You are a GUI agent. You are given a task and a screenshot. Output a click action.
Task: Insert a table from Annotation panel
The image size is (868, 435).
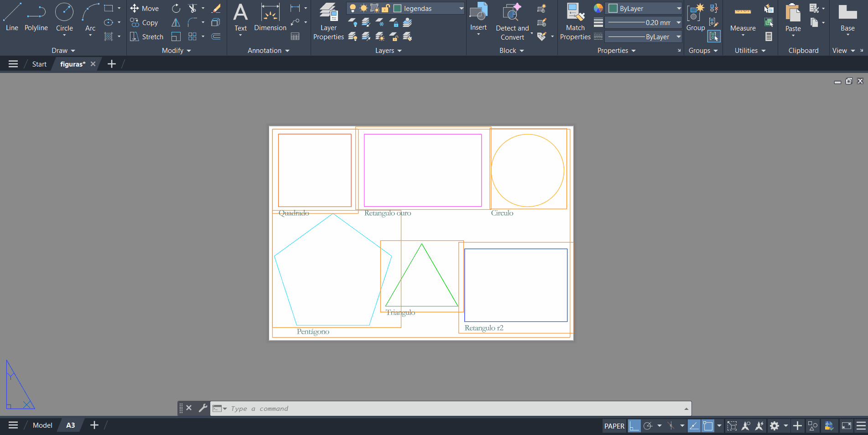295,36
